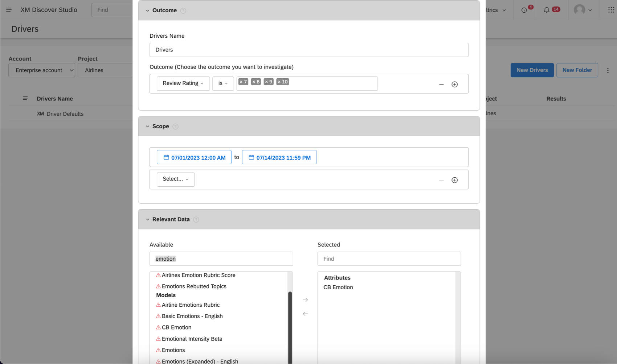Open the three-dot menu beside New Folder
The height and width of the screenshot is (364, 617).
click(608, 70)
